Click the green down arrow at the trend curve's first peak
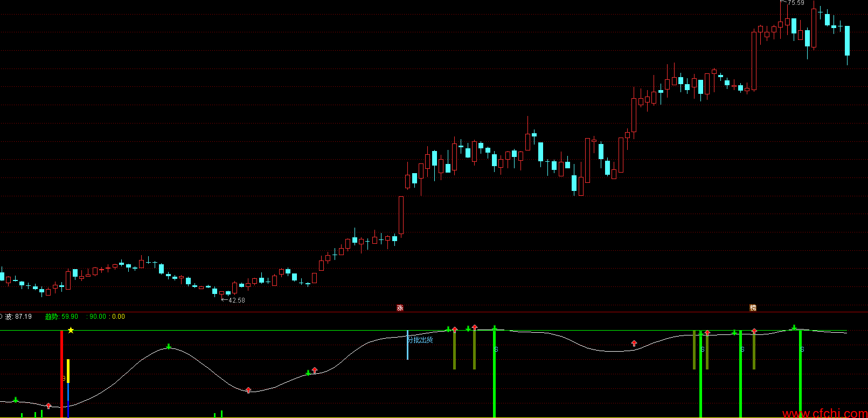The image size is (868, 418). tap(169, 346)
